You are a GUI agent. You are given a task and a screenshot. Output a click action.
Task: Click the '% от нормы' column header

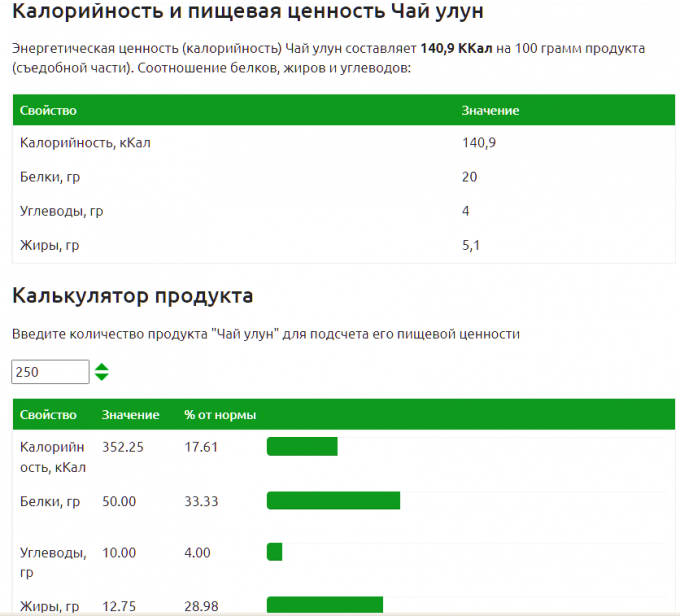220,415
